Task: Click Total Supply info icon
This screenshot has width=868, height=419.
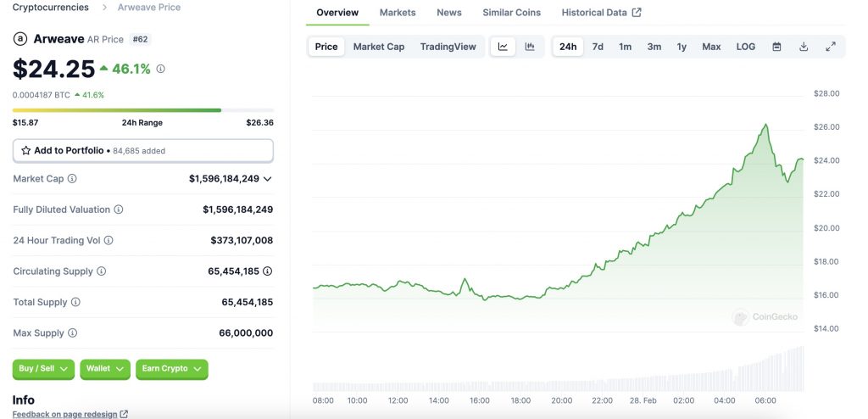Action: pyautogui.click(x=75, y=302)
